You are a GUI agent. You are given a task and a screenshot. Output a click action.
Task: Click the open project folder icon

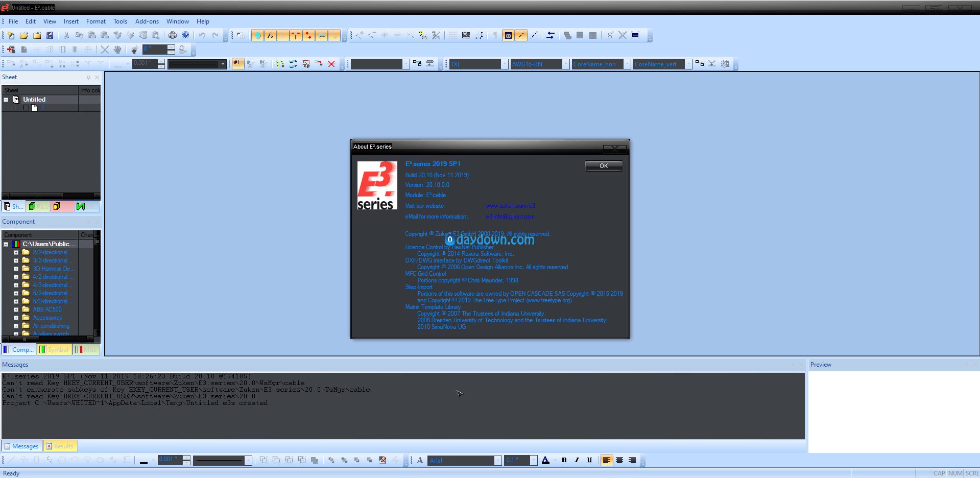click(x=24, y=35)
